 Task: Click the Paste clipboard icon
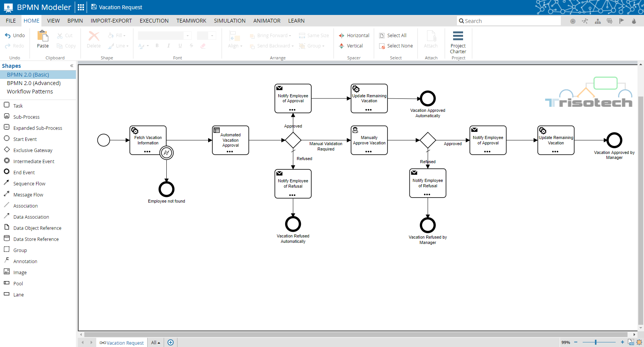pos(43,36)
